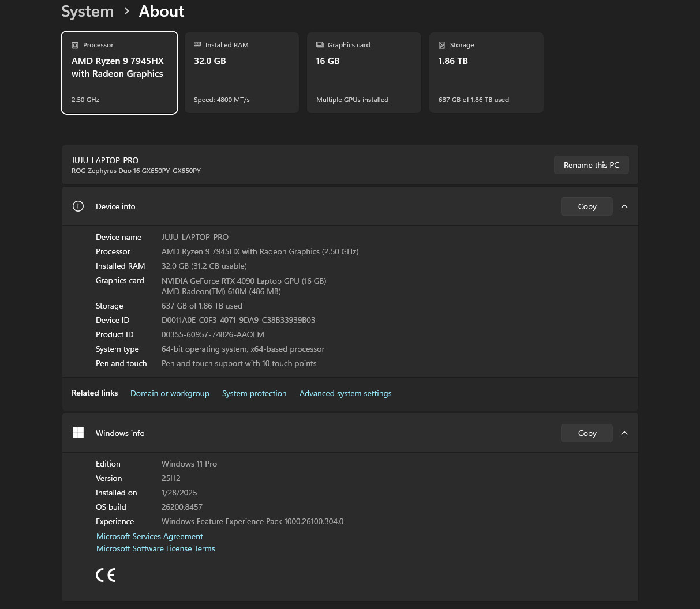Click the Processor chip icon
Image resolution: width=700 pixels, height=609 pixels.
tap(75, 45)
